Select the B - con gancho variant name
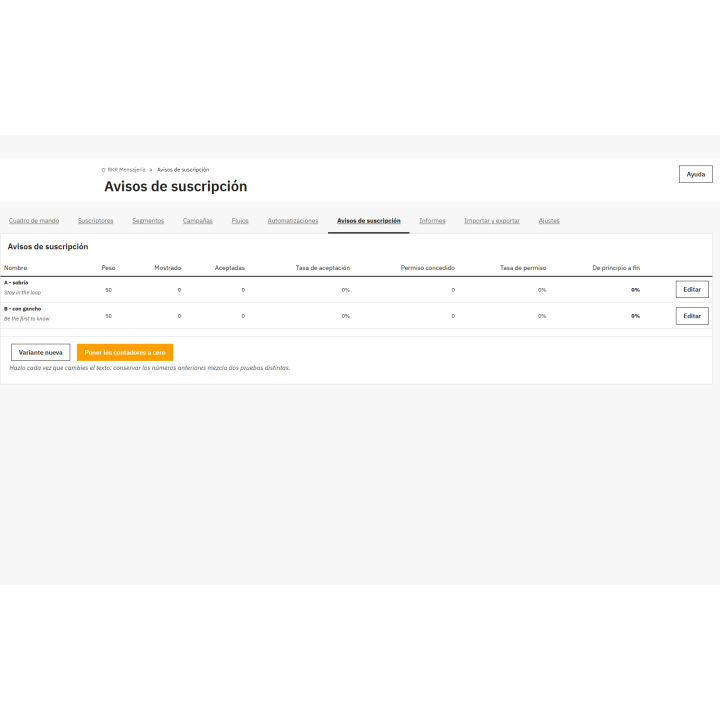The height and width of the screenshot is (720, 720). point(22,309)
